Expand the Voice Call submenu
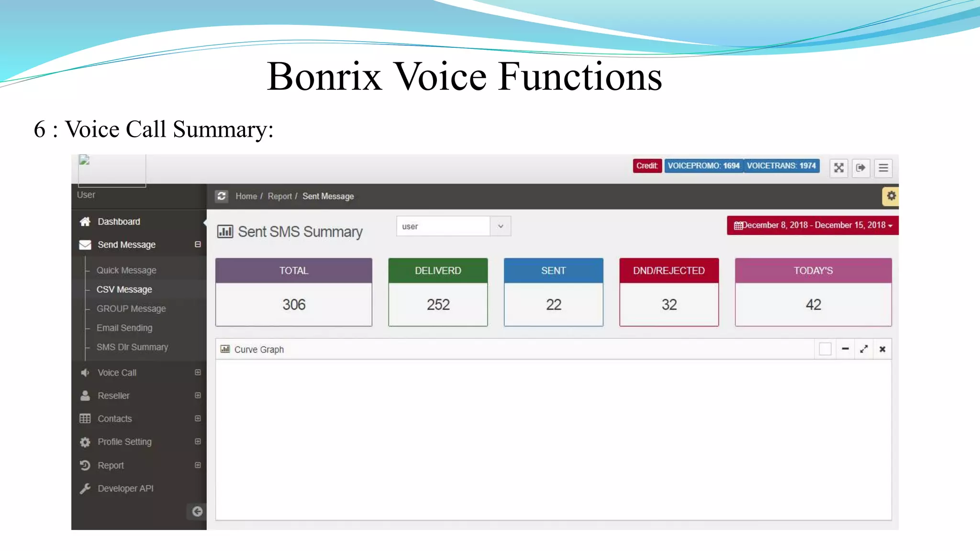The height and width of the screenshot is (551, 980). coord(198,372)
